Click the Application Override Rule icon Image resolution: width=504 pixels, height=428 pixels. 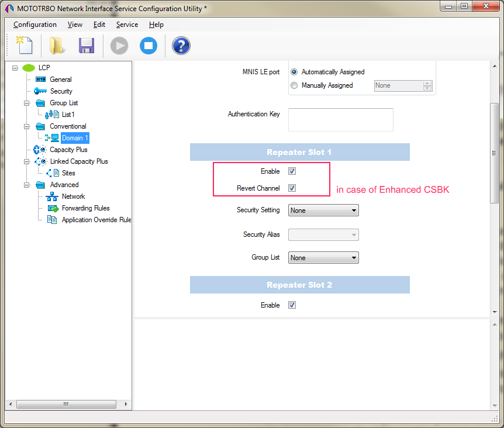52,220
